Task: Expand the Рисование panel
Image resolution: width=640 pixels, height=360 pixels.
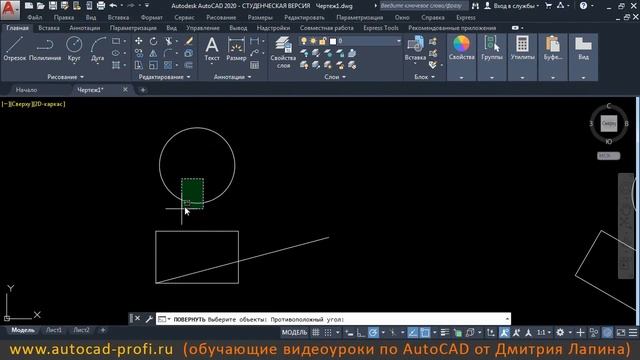Action: pyautogui.click(x=65, y=77)
